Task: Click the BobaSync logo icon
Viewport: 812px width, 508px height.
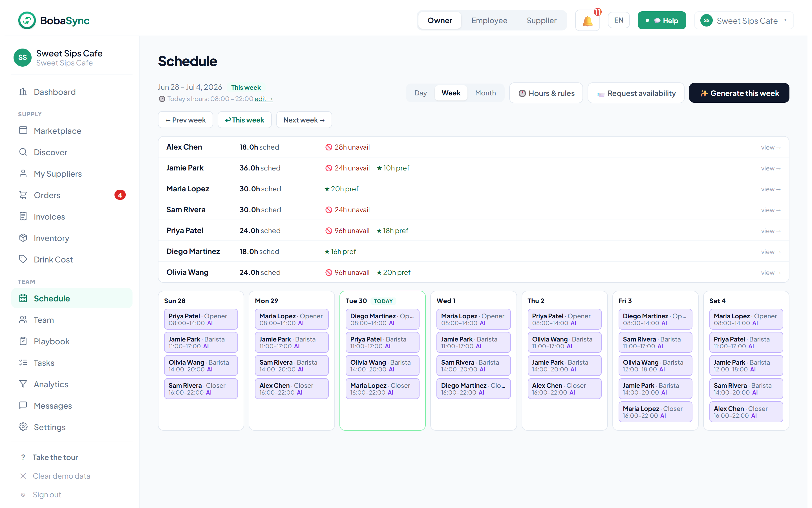Action: tap(27, 20)
